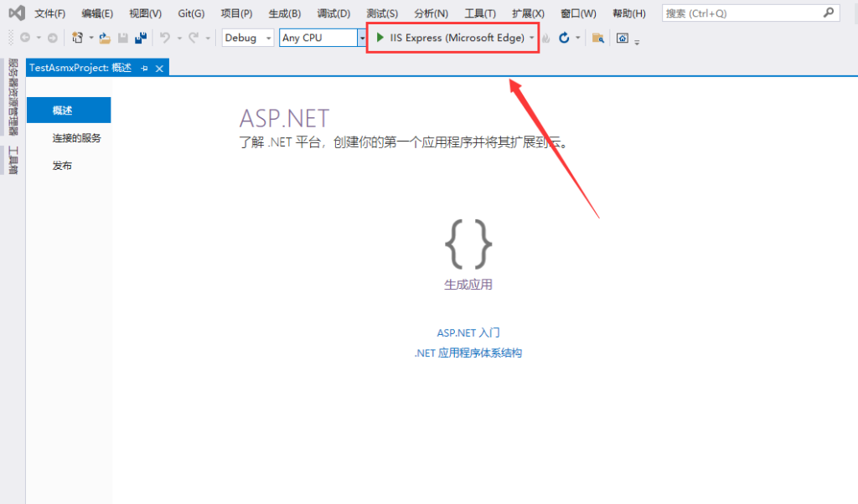Open the 帮助(H) menu

point(628,13)
